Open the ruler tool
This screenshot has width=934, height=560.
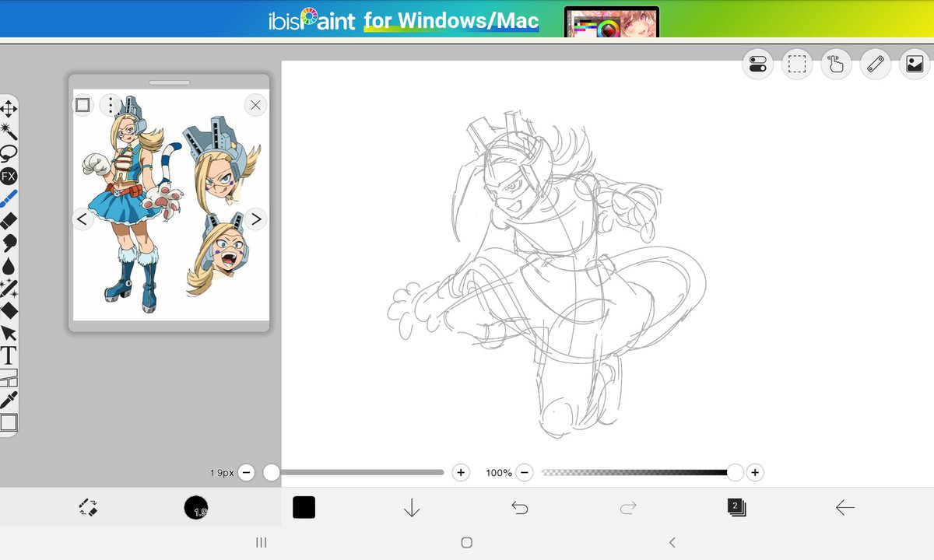point(876,65)
